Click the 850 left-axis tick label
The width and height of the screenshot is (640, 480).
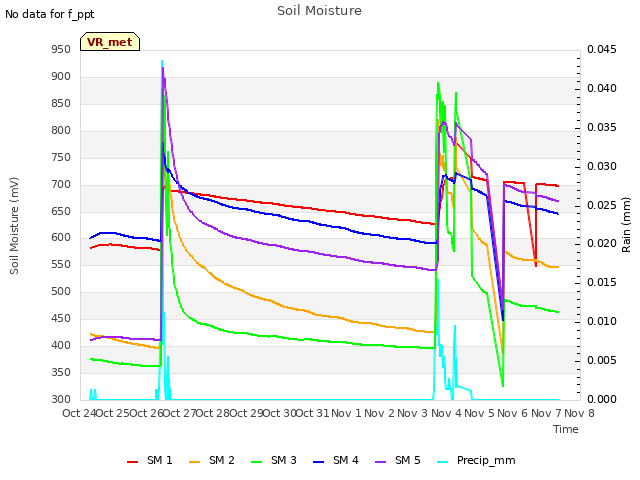[61, 104]
